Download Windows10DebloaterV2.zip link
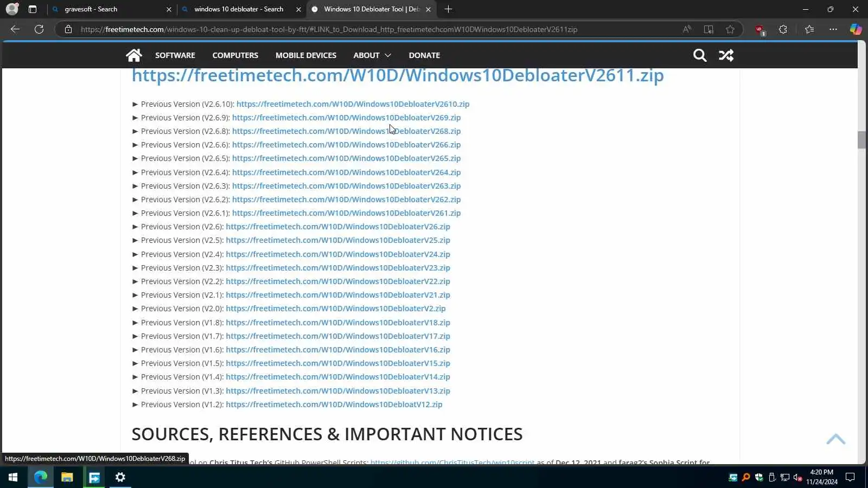Screen dimensions: 868x488 coord(336,309)
